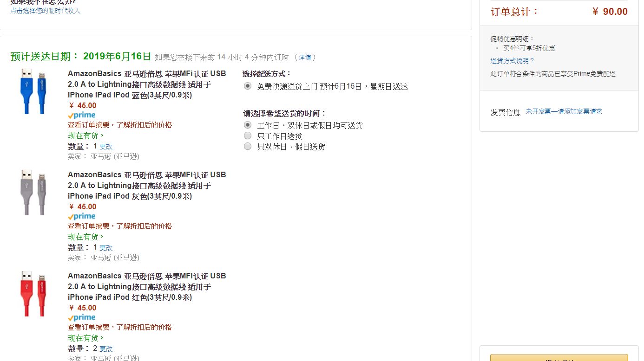Screen dimensions: 644x361
Task: Click the ¥ 45.00 price of the gray cable
Action: coord(82,206)
